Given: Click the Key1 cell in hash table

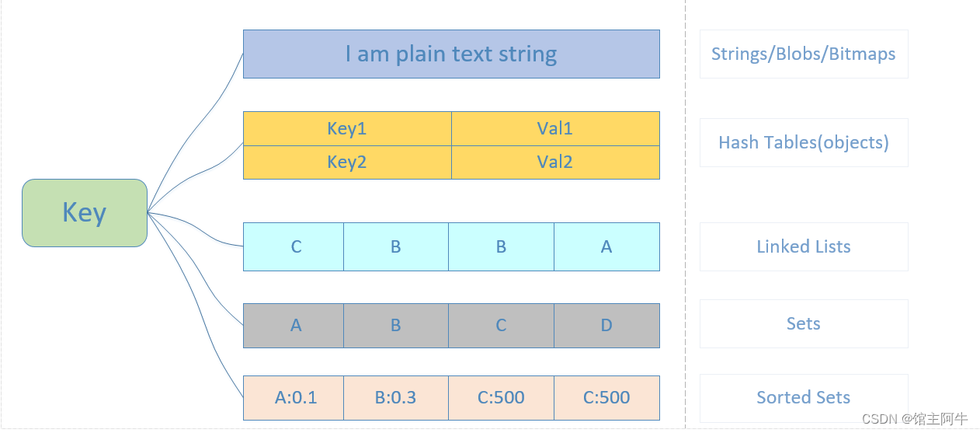Looking at the screenshot, I should coord(347,128).
